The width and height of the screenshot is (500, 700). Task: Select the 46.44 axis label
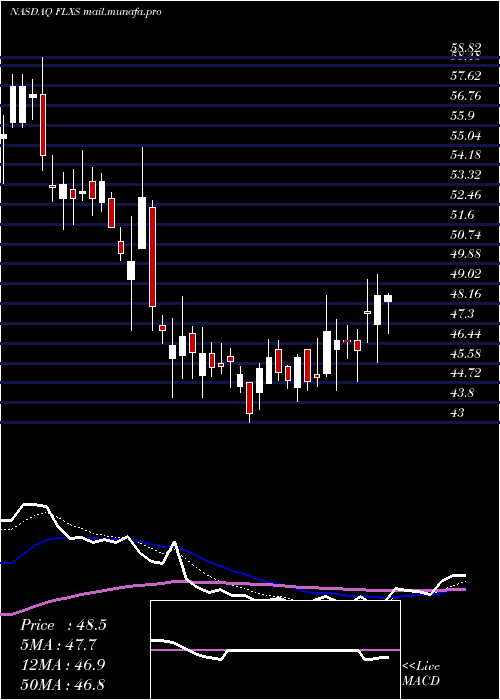[x=466, y=333]
